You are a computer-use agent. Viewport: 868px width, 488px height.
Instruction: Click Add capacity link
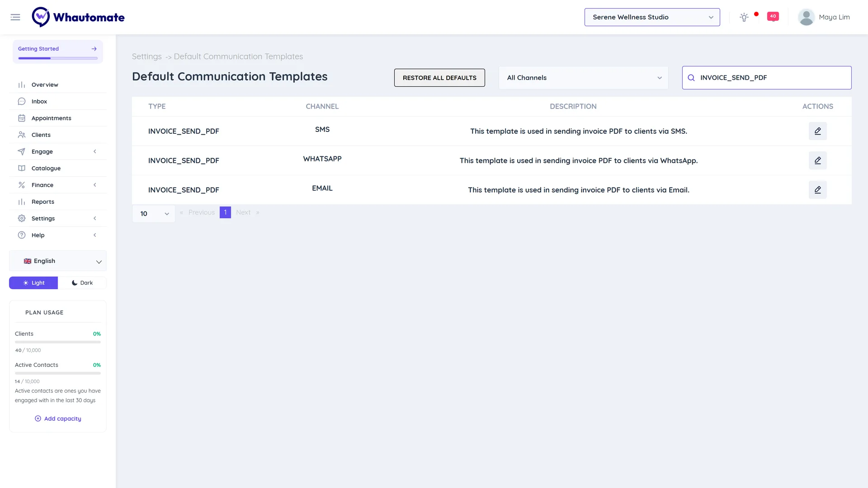(x=58, y=419)
